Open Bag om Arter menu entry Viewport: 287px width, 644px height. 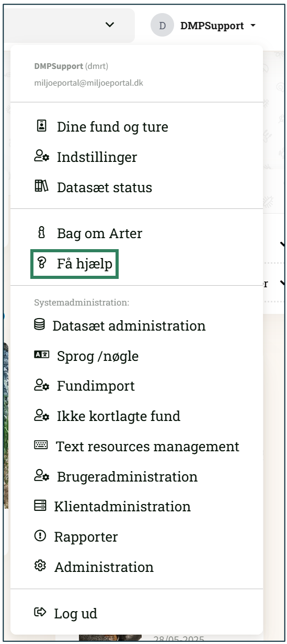(99, 233)
